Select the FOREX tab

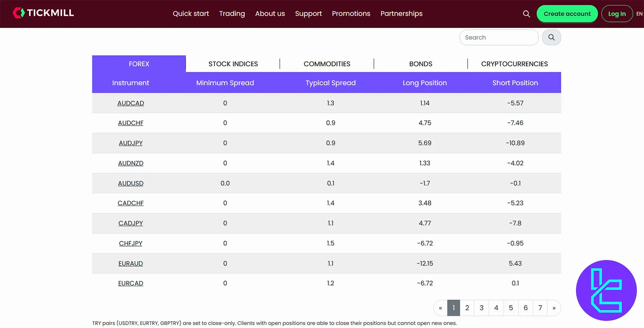[139, 64]
